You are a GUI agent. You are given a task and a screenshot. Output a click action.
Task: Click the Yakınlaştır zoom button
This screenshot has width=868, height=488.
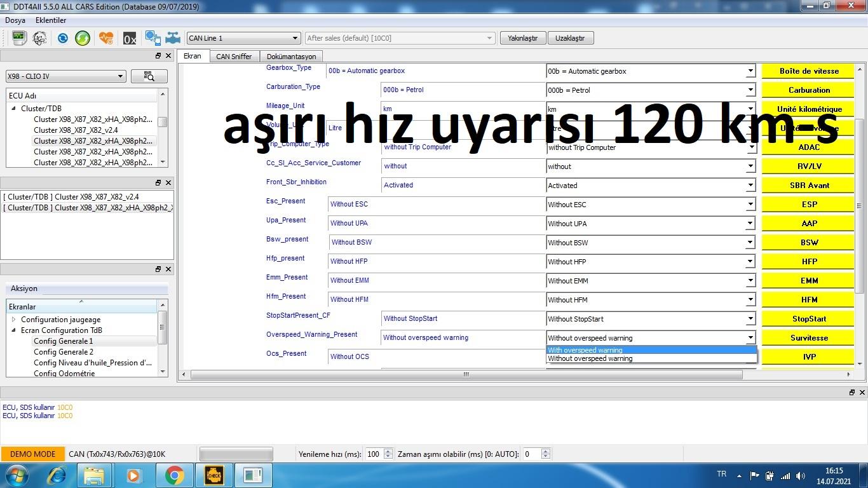(x=522, y=38)
